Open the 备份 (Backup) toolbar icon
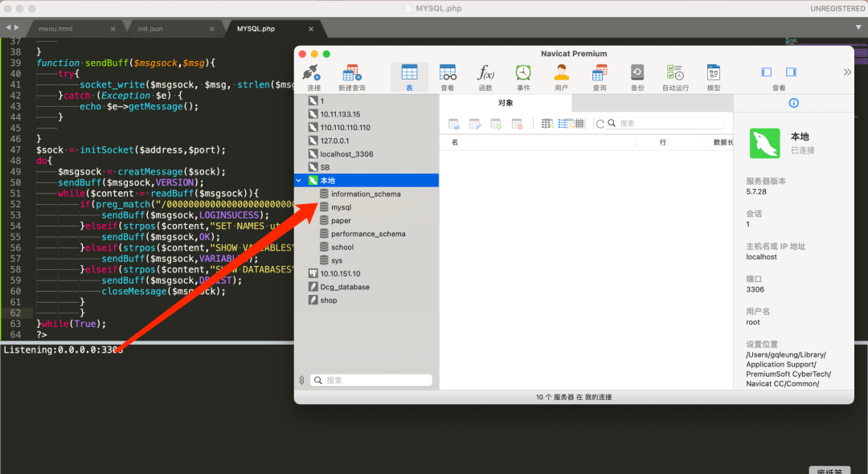 coord(637,77)
